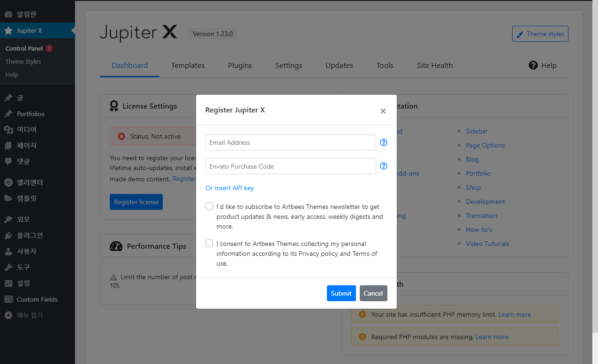Click the Help question mark icon
598x364 pixels.
533,65
